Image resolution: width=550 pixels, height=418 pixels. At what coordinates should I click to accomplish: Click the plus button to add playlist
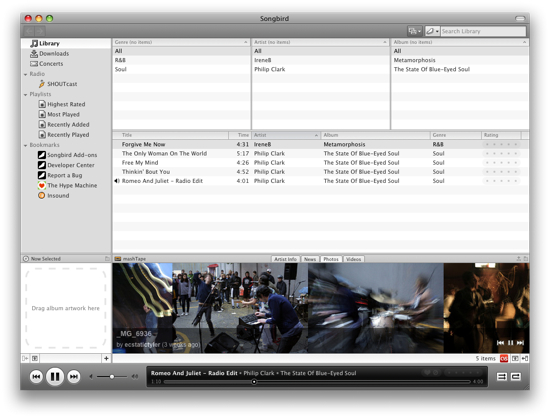106,358
